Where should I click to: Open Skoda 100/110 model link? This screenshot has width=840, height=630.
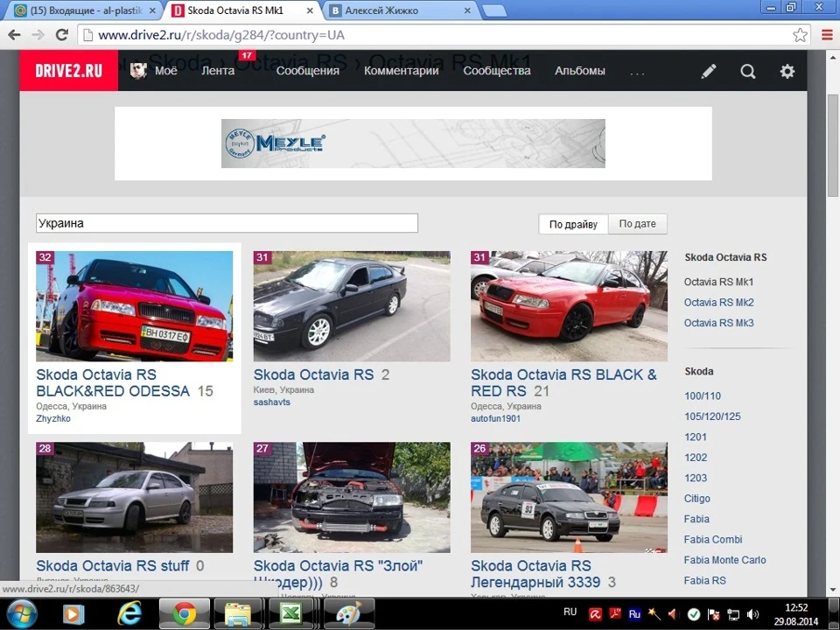(x=703, y=395)
